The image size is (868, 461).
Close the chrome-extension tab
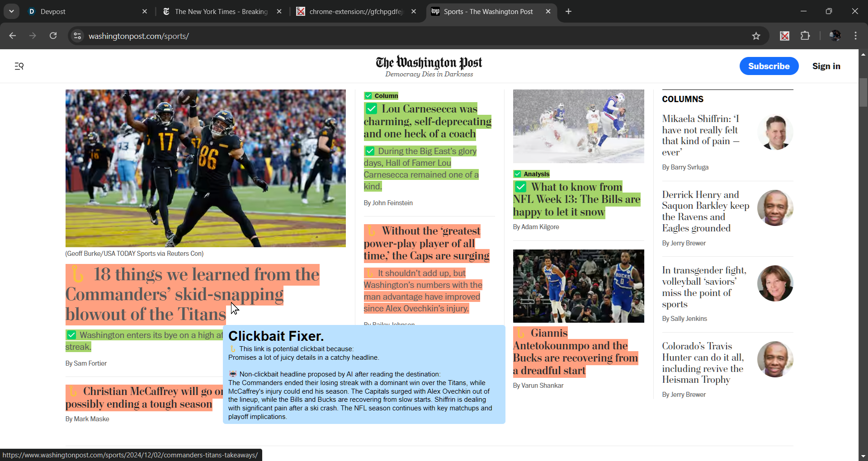pyautogui.click(x=414, y=11)
